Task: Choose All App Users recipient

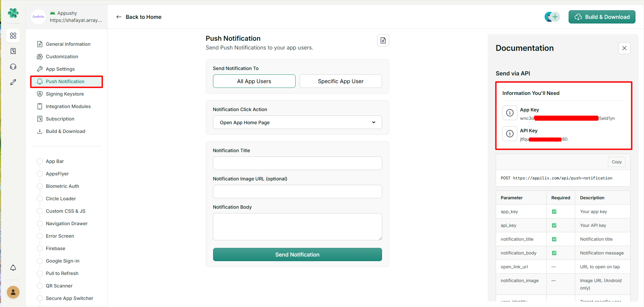Action: click(x=254, y=81)
